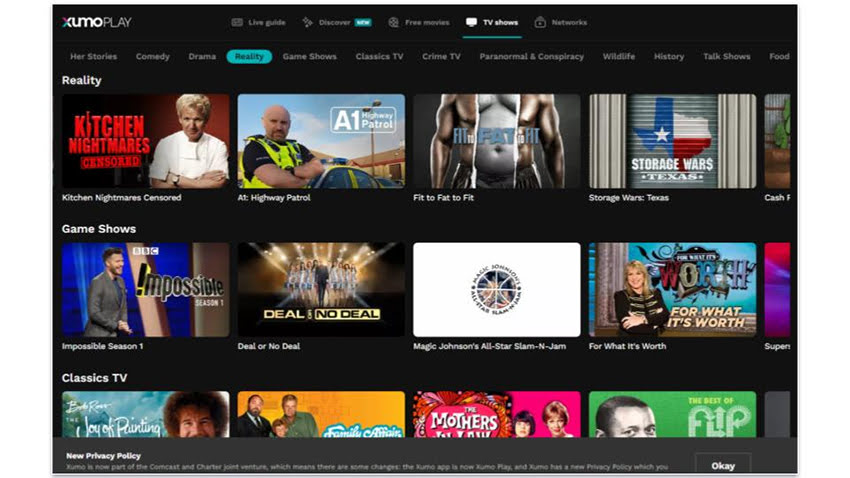The height and width of the screenshot is (478, 850).
Task: Open the Live guide tab
Action: 259,22
